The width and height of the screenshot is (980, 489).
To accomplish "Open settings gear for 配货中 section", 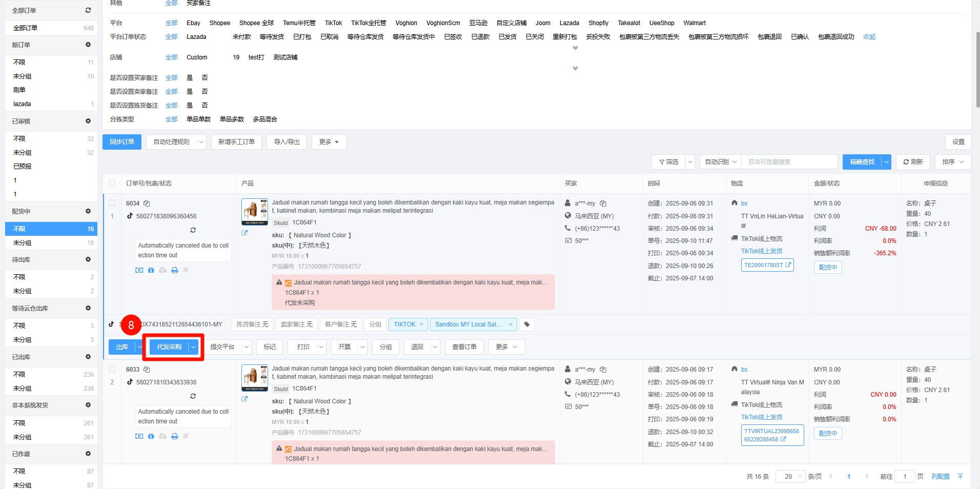I will coord(88,211).
